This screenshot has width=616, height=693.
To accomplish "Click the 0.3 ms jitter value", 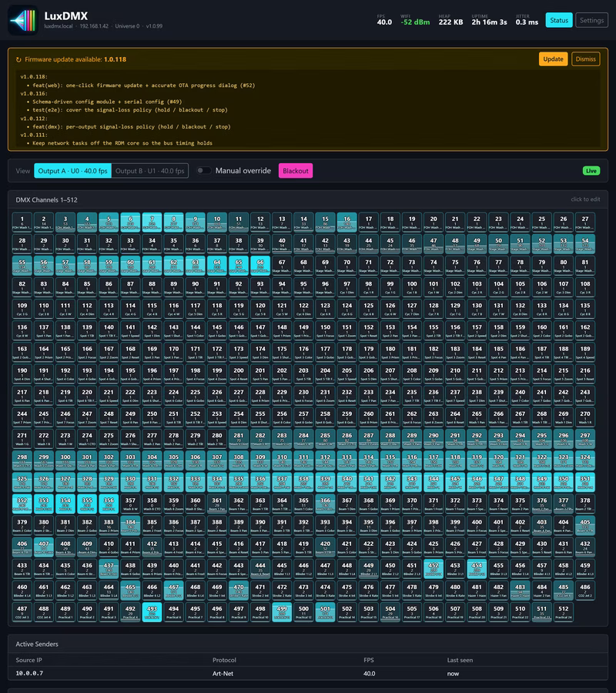I will pos(527,22).
